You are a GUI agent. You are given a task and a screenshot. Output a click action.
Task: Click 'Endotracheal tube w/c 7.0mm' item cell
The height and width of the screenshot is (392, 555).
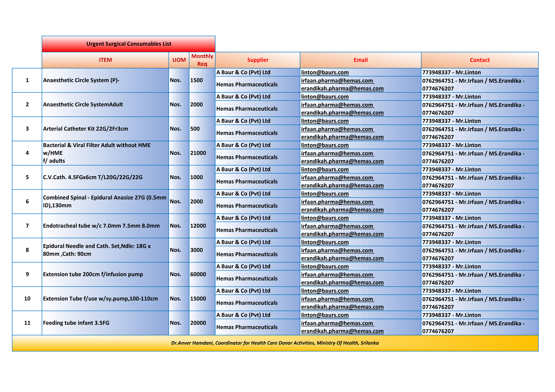[105, 226]
